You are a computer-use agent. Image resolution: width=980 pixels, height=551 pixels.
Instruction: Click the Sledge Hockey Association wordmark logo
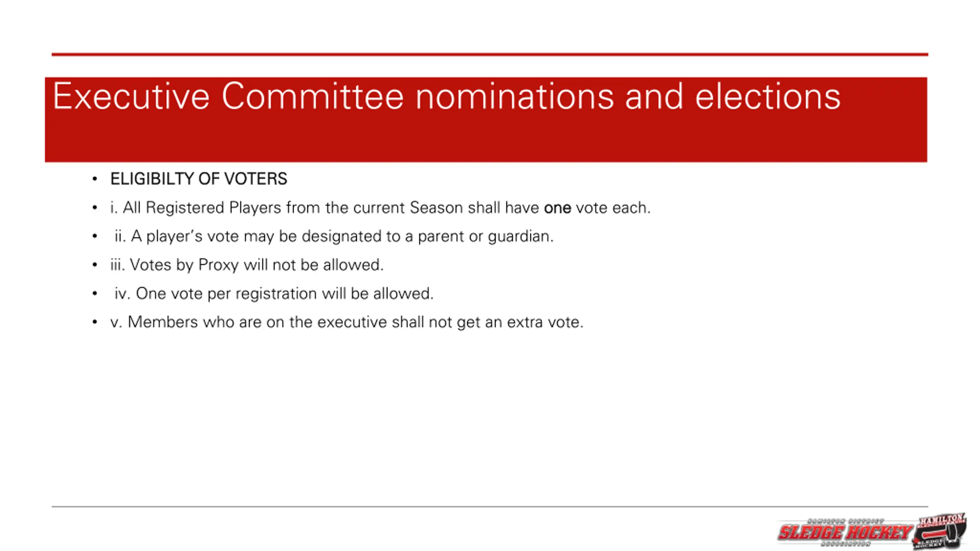coord(845,532)
